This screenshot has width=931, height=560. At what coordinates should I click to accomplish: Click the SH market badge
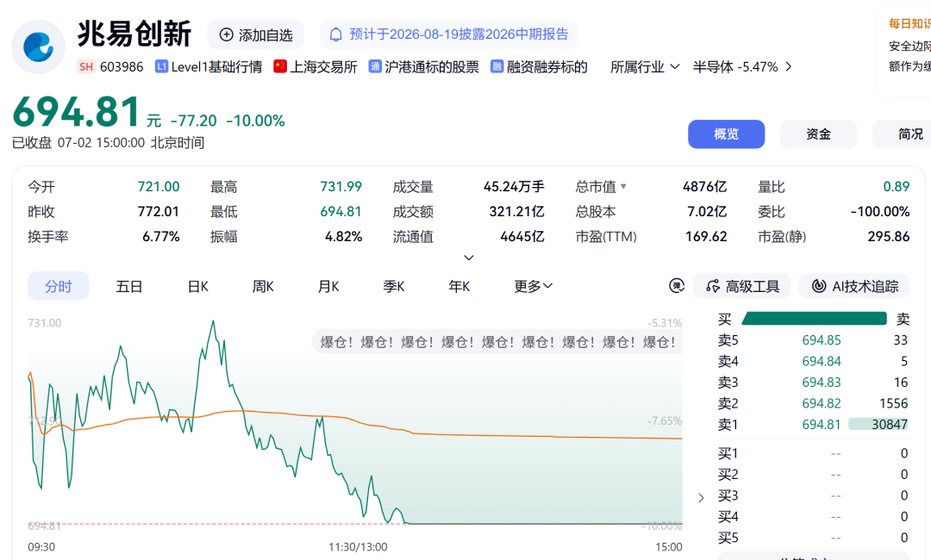coord(86,67)
